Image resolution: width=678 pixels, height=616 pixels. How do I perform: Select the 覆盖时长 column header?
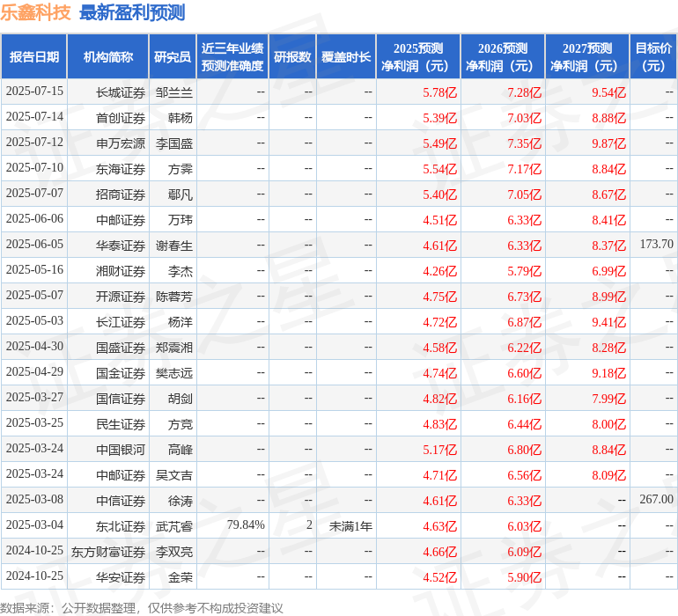coord(346,56)
